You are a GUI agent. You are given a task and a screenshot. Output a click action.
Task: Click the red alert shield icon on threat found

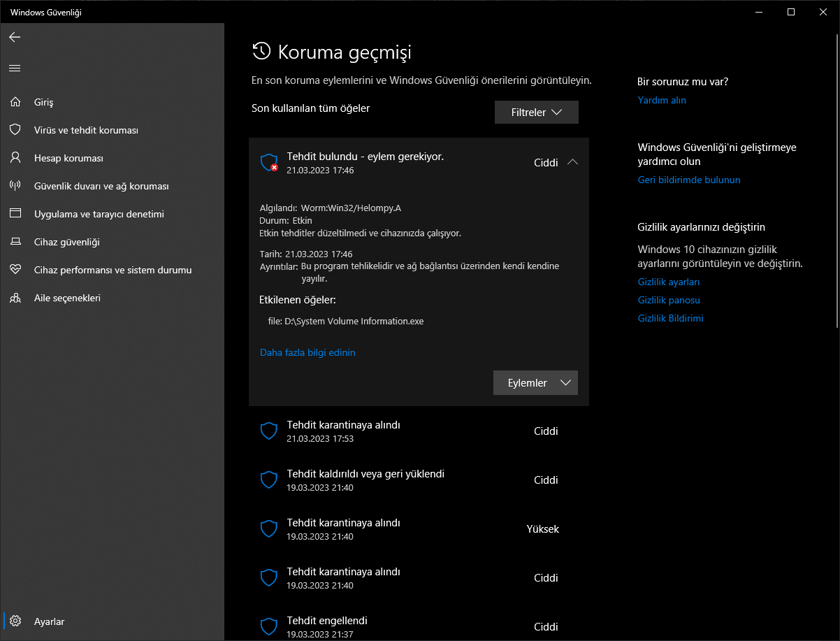pos(269,163)
